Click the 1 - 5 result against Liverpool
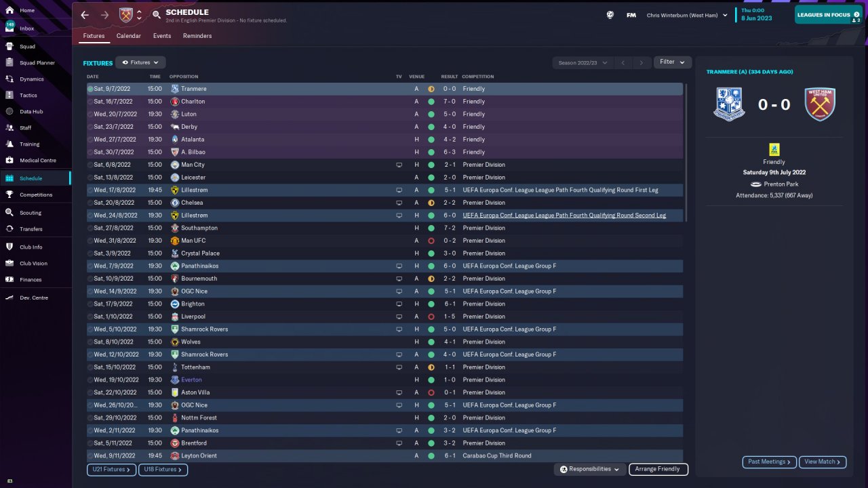The image size is (868, 488). coord(450,317)
